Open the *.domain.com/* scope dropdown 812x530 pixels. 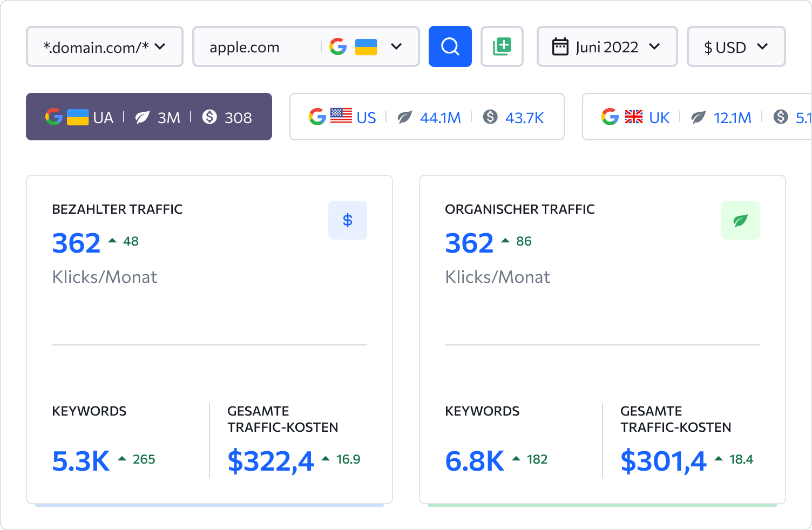tap(105, 46)
